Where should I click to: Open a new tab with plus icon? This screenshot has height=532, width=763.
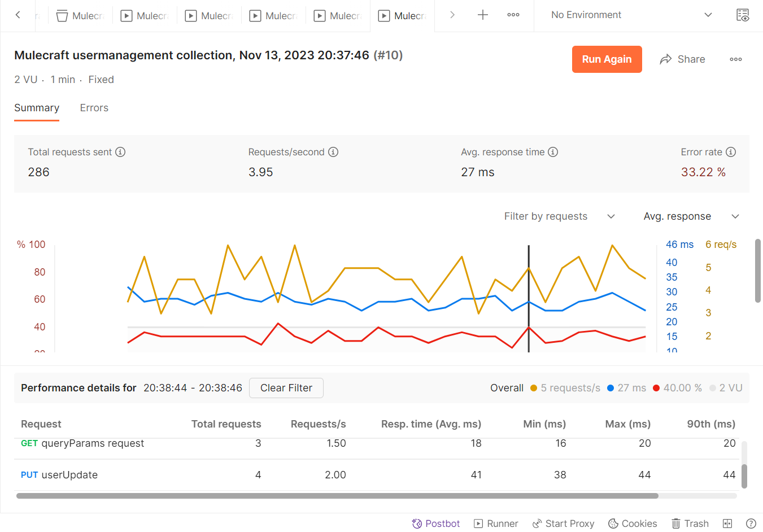482,15
